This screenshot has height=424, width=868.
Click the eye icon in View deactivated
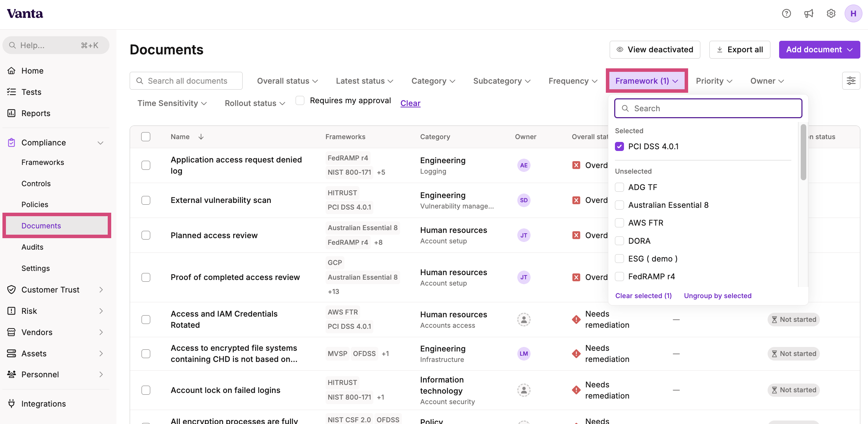pyautogui.click(x=620, y=50)
